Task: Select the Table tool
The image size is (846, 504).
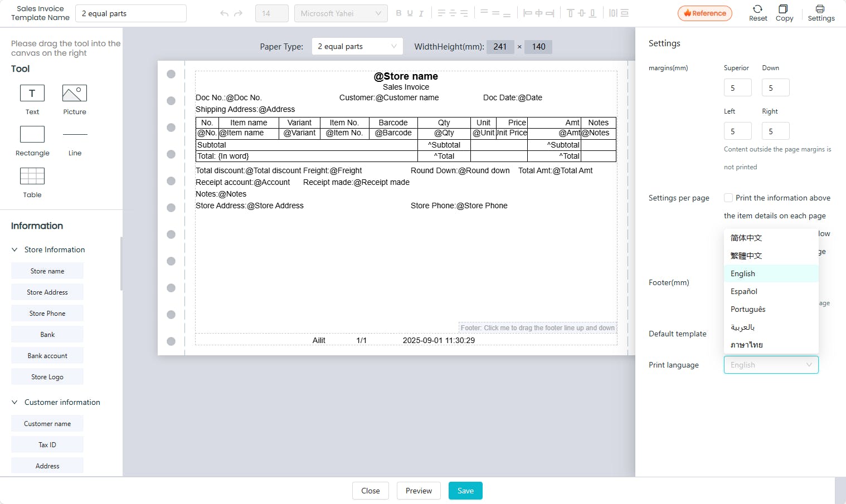Action: [x=32, y=176]
